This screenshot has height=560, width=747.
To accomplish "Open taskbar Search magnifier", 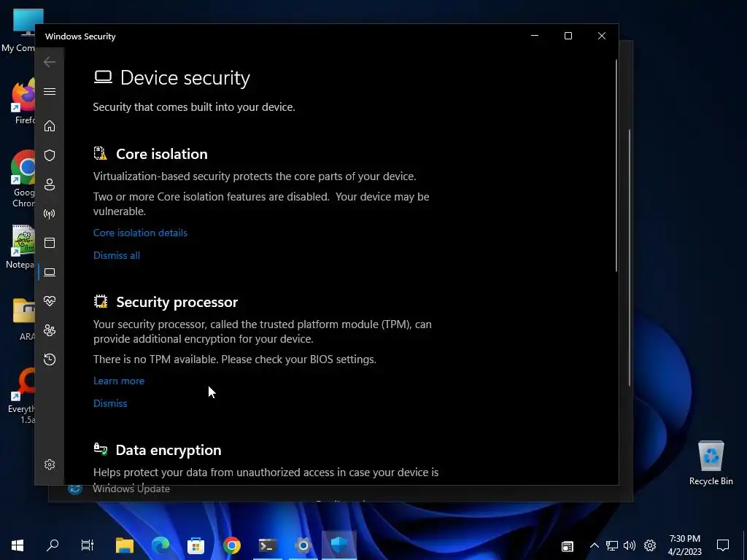I will pyautogui.click(x=53, y=545).
